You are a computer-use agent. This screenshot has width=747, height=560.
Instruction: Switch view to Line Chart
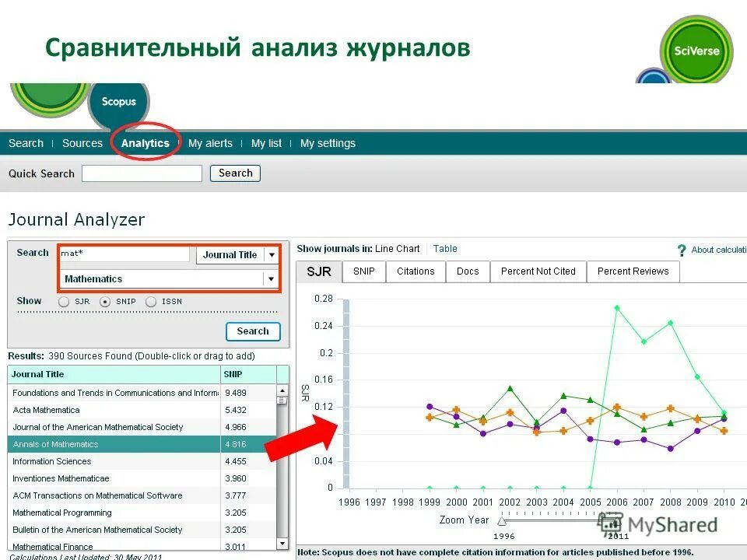[398, 249]
